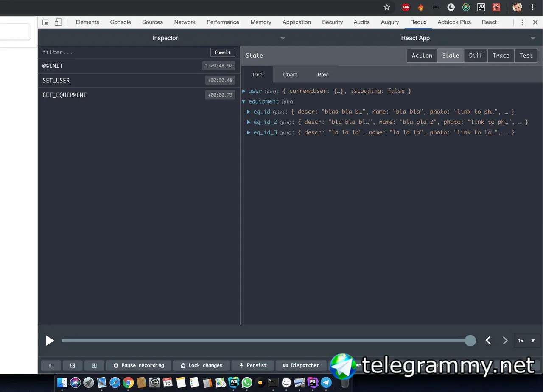
Task: Pin the eq_id_2 key
Action: click(285, 123)
